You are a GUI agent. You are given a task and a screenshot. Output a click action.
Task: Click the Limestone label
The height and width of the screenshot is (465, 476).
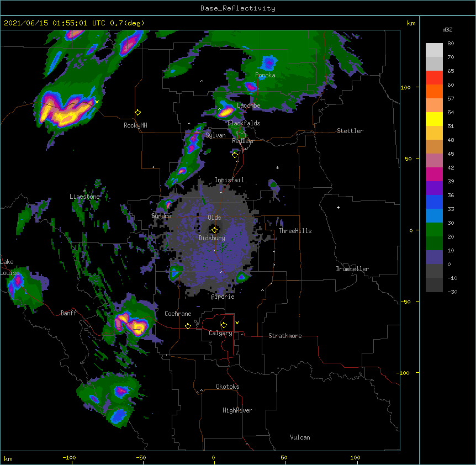84,197
